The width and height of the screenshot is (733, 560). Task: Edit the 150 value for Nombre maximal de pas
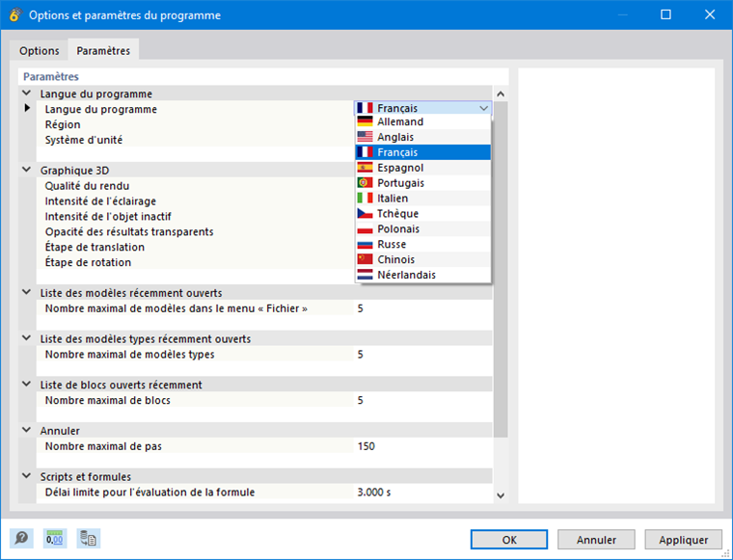(x=423, y=446)
